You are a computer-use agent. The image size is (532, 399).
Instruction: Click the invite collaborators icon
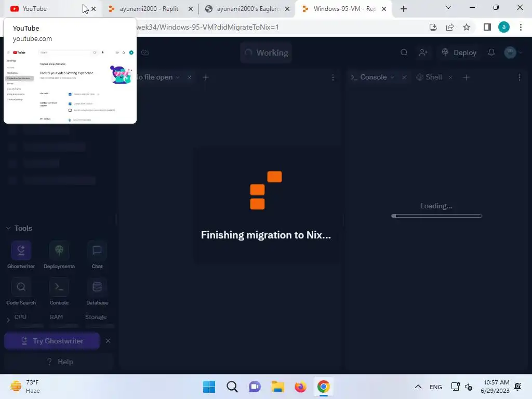click(423, 52)
